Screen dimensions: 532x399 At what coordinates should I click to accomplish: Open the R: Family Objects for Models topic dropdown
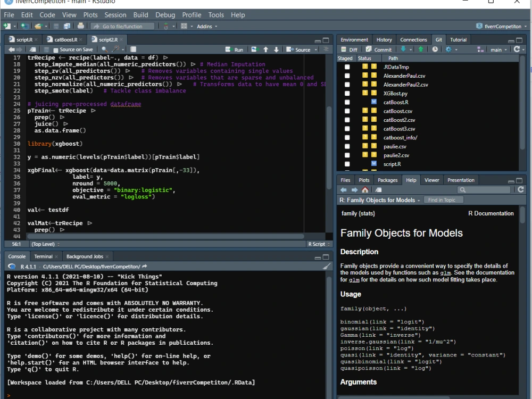pos(380,200)
